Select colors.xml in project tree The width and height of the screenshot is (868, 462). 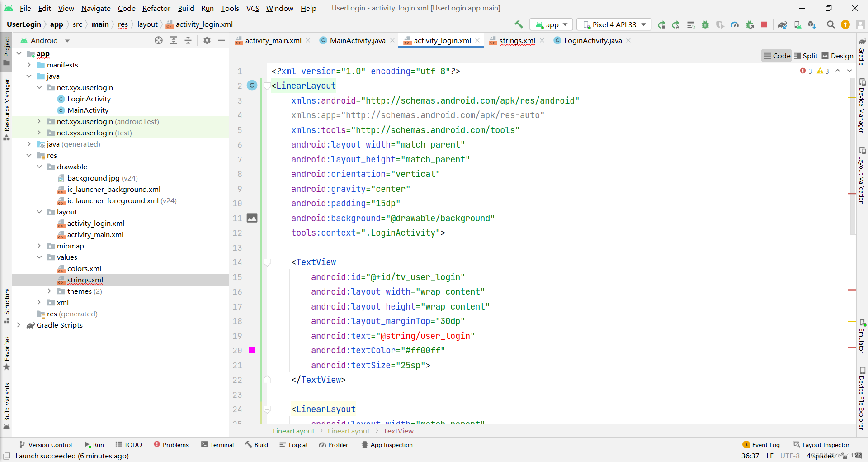click(84, 269)
